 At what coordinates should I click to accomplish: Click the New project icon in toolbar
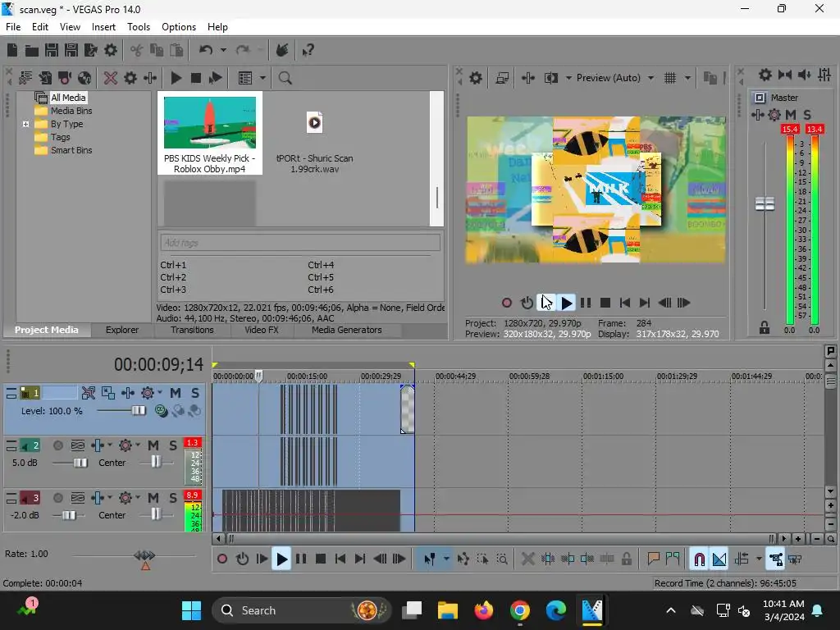pyautogui.click(x=11, y=50)
